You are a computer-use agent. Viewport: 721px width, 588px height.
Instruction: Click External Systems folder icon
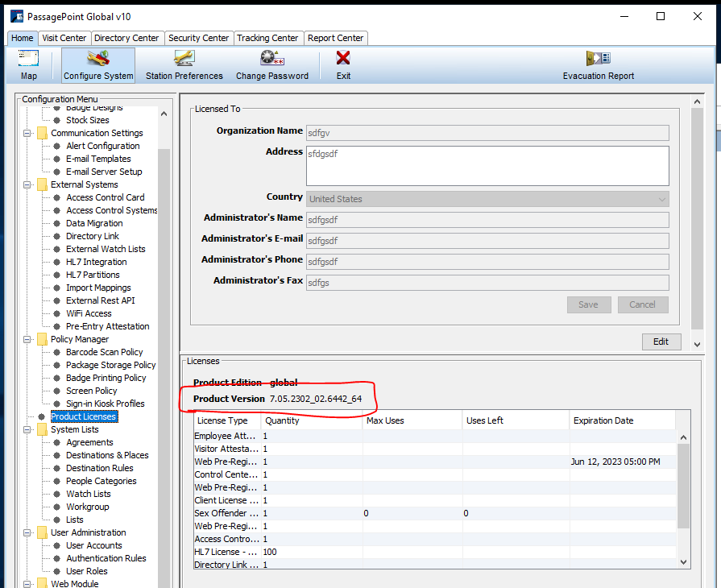coord(42,184)
